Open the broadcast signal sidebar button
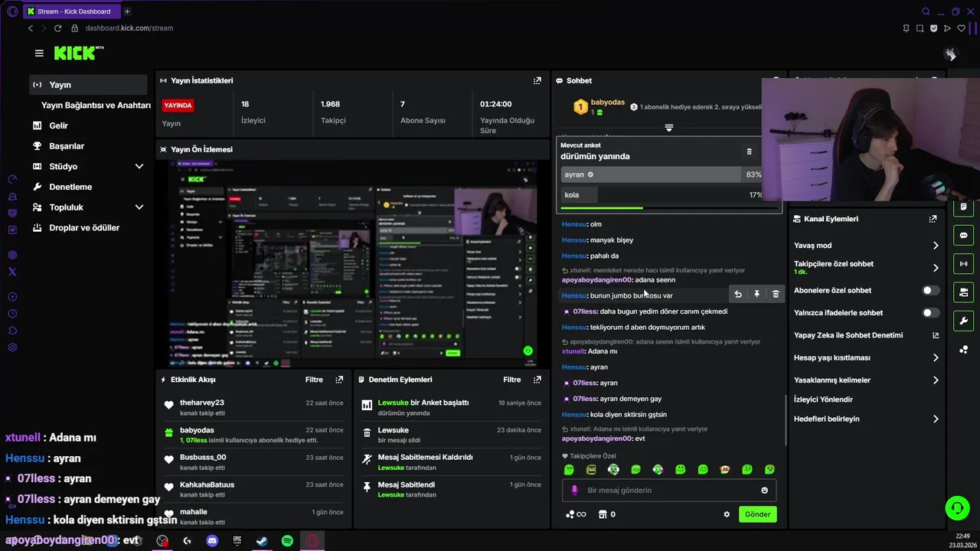Screen dimensions: 980x551 963,264
